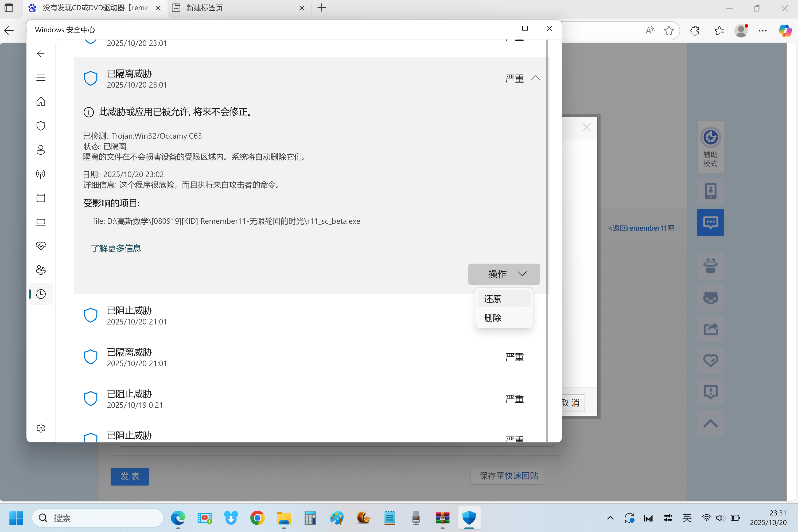Viewport: 798px width, 532px height.
Task: Open Security settings gear icon
Action: 41,428
